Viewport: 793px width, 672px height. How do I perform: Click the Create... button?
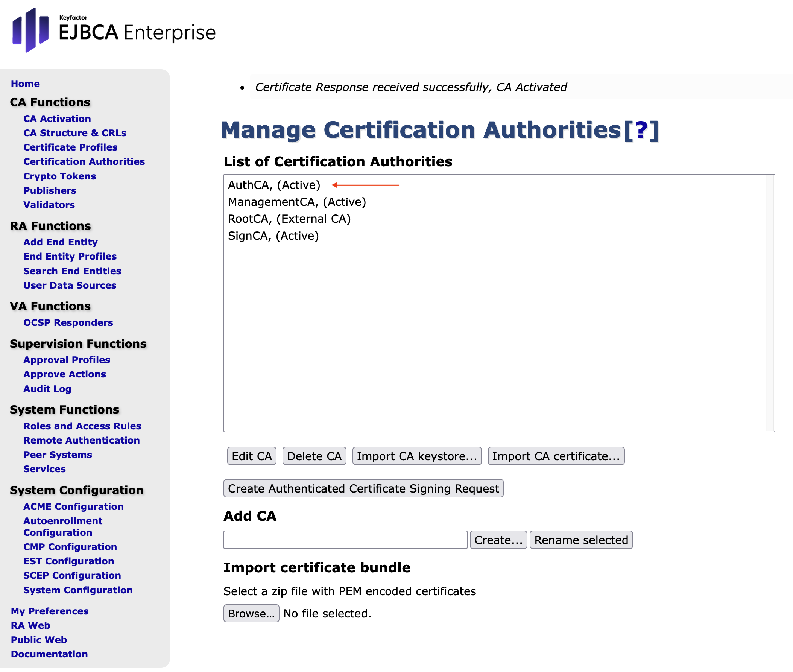pos(498,540)
